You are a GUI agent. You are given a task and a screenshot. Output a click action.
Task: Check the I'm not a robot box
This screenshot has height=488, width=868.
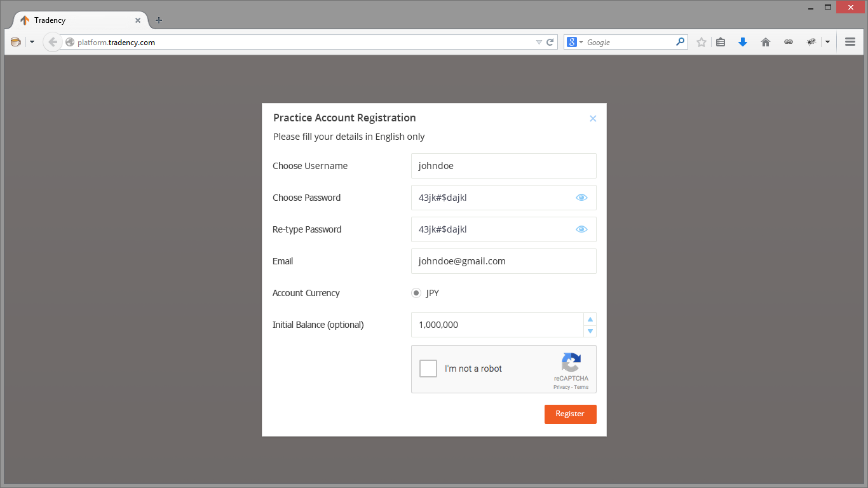[x=428, y=369]
